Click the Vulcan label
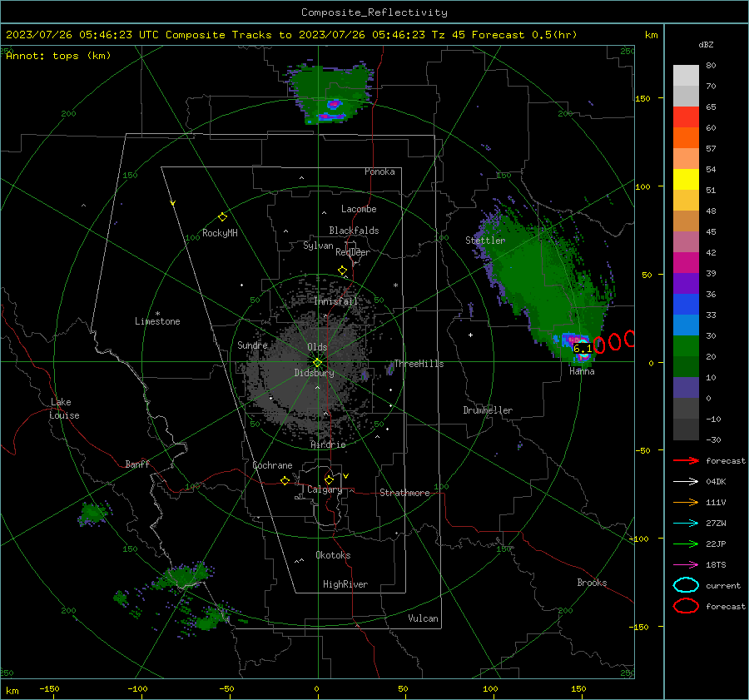 coord(423,618)
